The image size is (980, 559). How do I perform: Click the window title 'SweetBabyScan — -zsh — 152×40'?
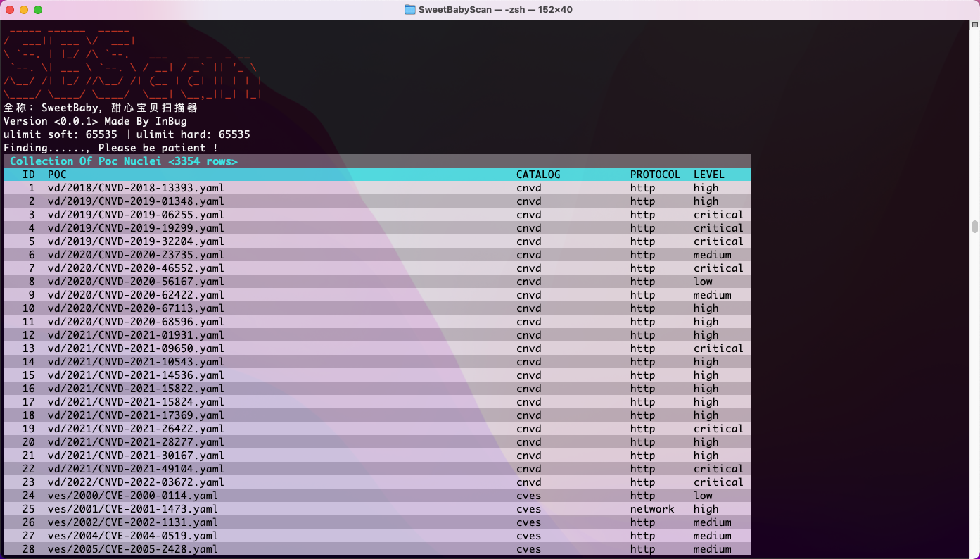pyautogui.click(x=496, y=10)
